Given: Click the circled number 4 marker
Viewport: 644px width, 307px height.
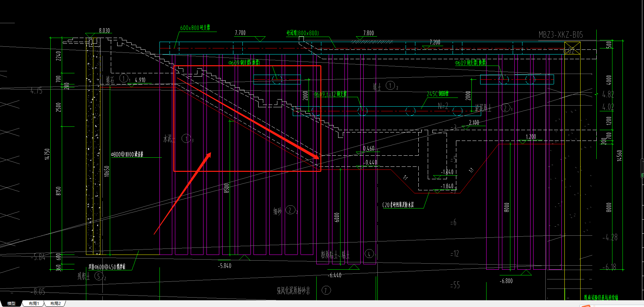Looking at the screenshot, I should click(369, 254).
